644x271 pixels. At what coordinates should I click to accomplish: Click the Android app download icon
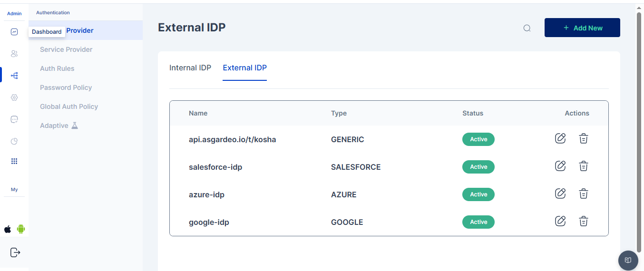pos(21,229)
